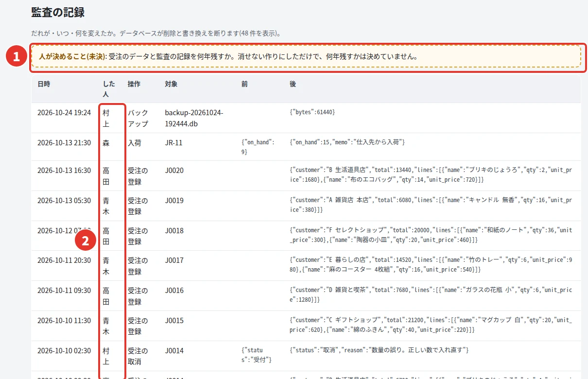The width and height of the screenshot is (588, 379).
Task: Select timestamp 2026-10-24 19:24
Action: pyautogui.click(x=64, y=113)
